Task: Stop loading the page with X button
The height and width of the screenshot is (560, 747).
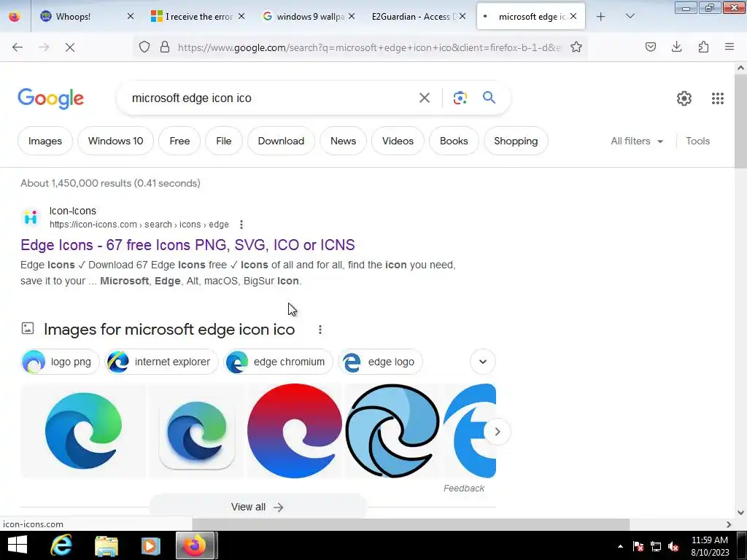Action: click(x=70, y=47)
